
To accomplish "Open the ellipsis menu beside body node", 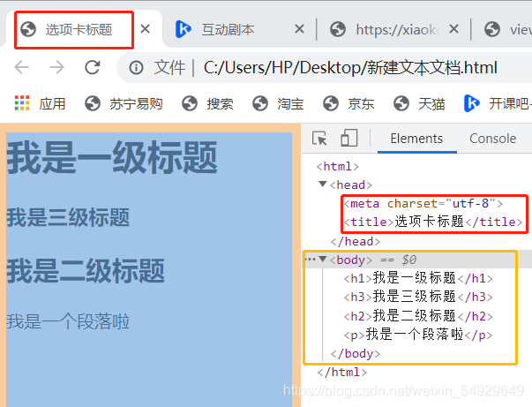I will click(310, 260).
